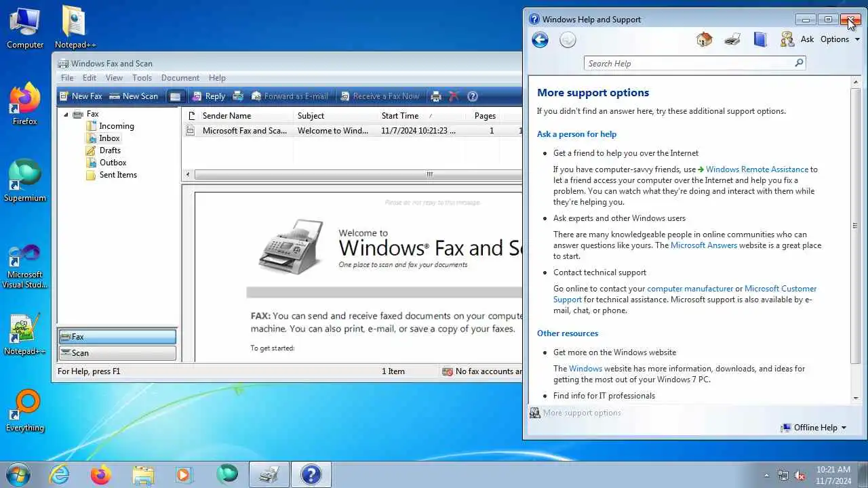The height and width of the screenshot is (488, 868).
Task: Click the new-fax indicator column header icon
Action: (x=191, y=116)
